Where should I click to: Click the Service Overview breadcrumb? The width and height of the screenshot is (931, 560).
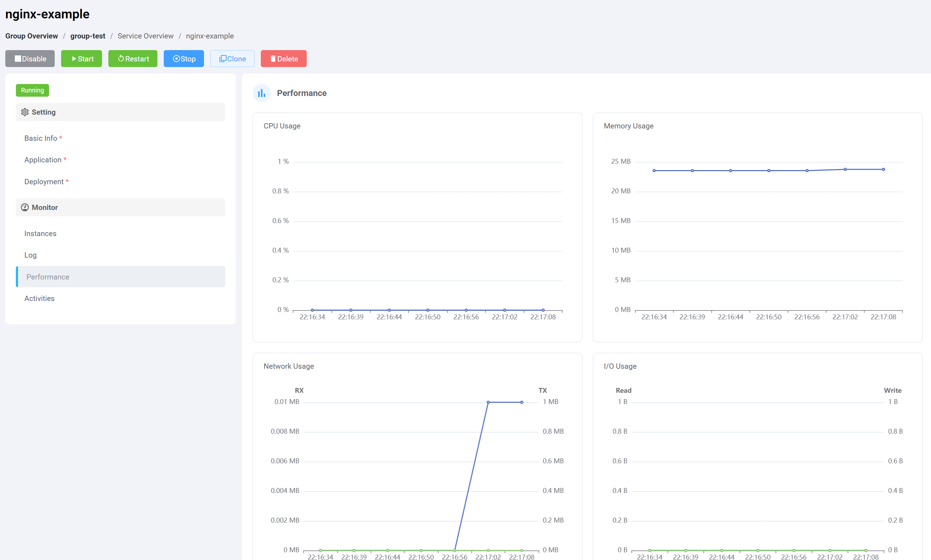pyautogui.click(x=146, y=36)
